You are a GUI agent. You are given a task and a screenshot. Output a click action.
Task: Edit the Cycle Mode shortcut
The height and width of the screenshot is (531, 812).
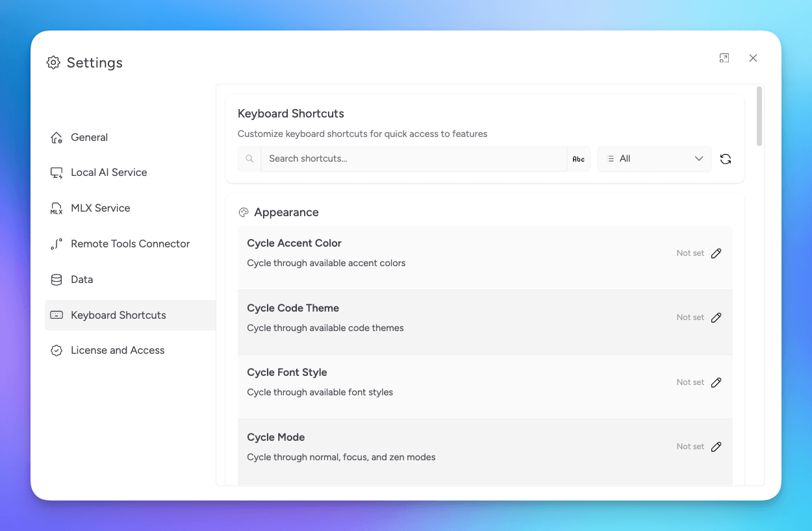[717, 447]
